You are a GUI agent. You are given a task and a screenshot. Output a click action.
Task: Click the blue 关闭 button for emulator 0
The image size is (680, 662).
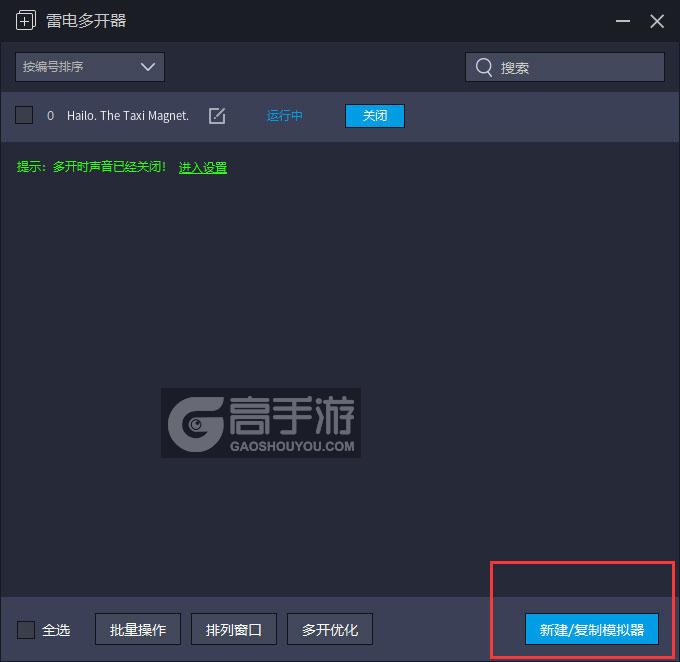pyautogui.click(x=375, y=116)
